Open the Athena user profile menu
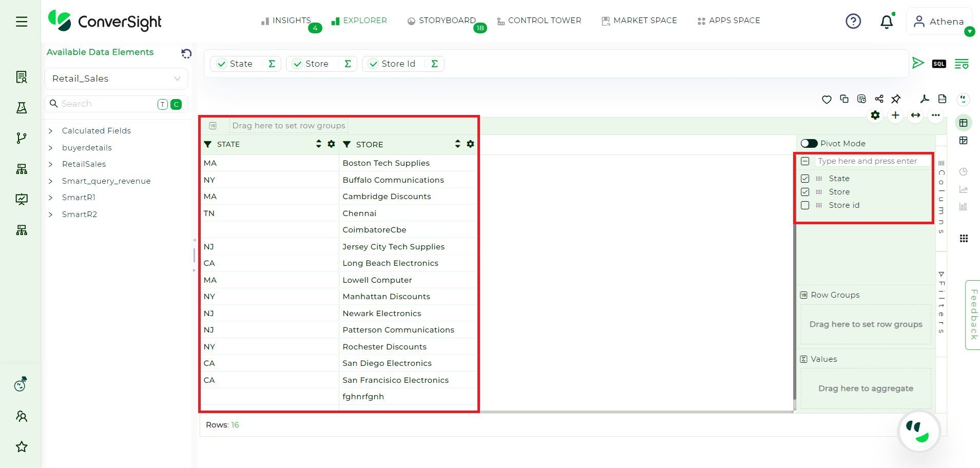This screenshot has width=980, height=468. click(939, 22)
